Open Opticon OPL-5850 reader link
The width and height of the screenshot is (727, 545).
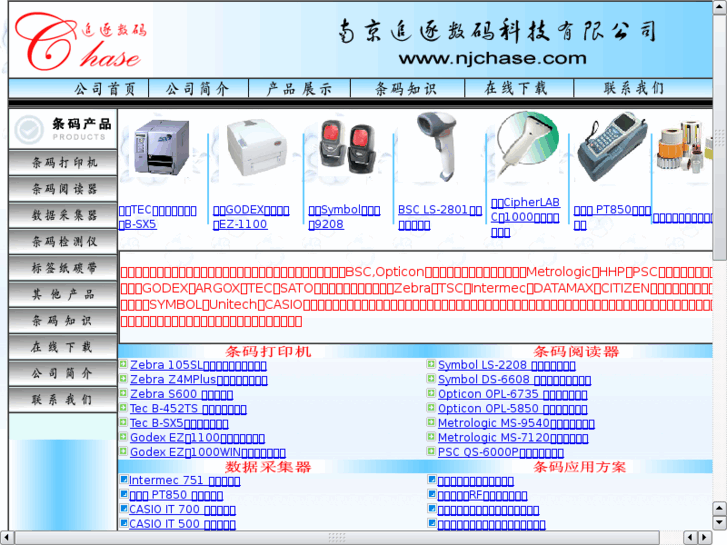click(513, 409)
